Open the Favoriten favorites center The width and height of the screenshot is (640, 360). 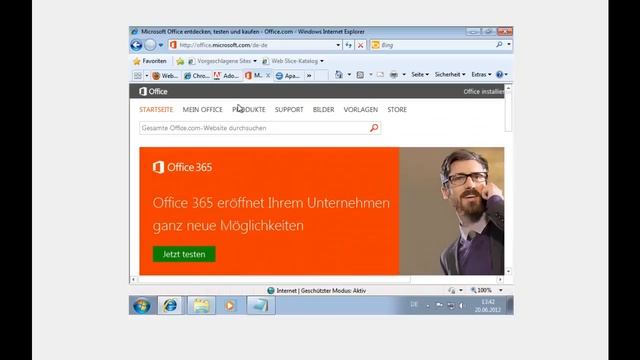pos(150,61)
